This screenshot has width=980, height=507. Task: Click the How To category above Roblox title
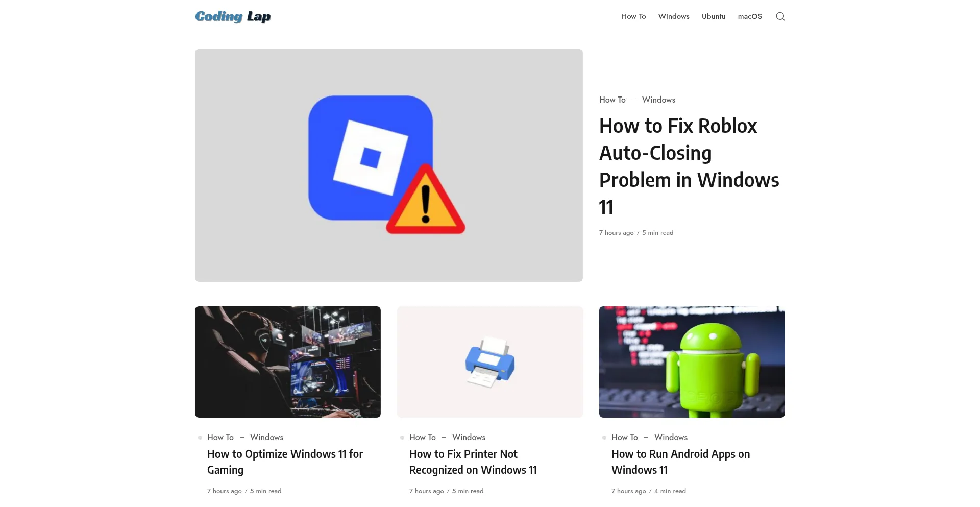(612, 100)
